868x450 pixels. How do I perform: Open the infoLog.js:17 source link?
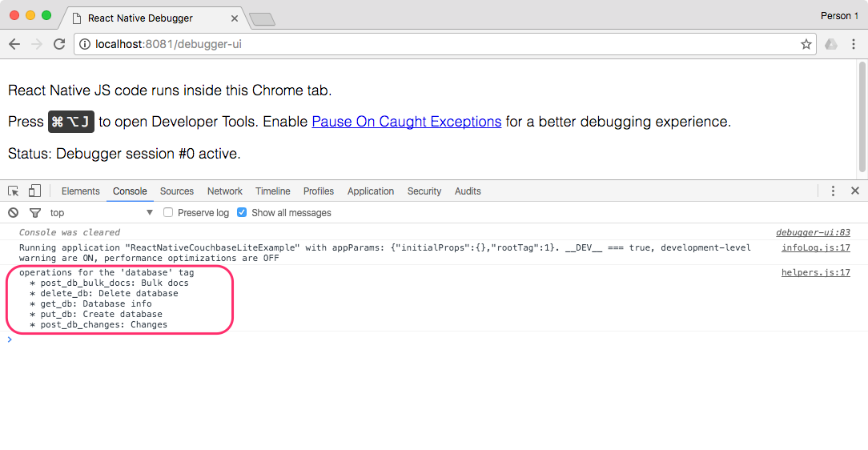(816, 247)
